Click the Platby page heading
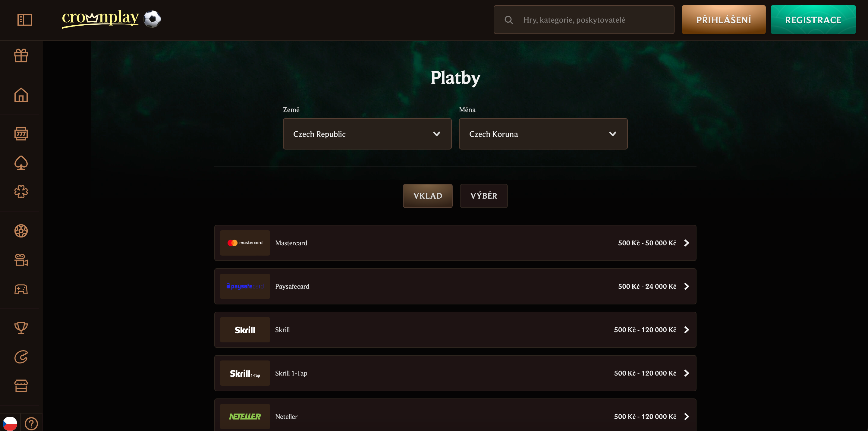Viewport: 868px width, 431px height. tap(455, 78)
